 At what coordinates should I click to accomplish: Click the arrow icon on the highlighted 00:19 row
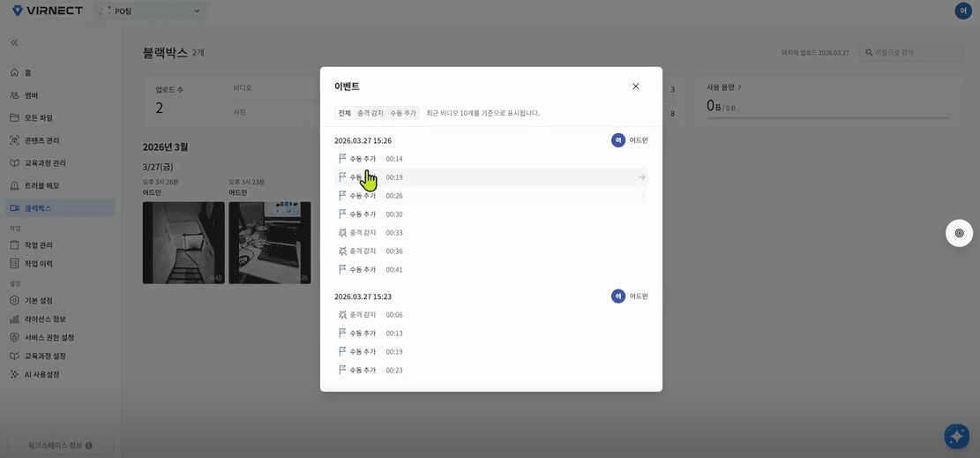click(x=641, y=177)
